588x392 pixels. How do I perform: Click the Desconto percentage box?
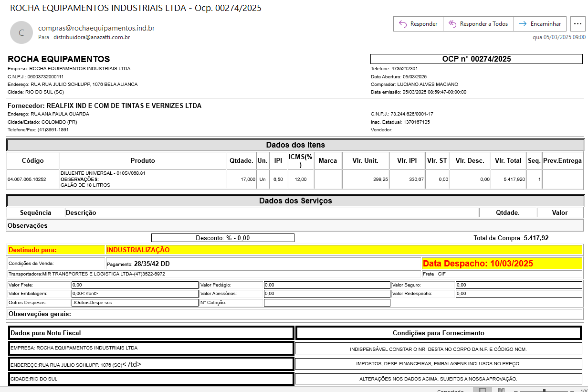pos(222,238)
